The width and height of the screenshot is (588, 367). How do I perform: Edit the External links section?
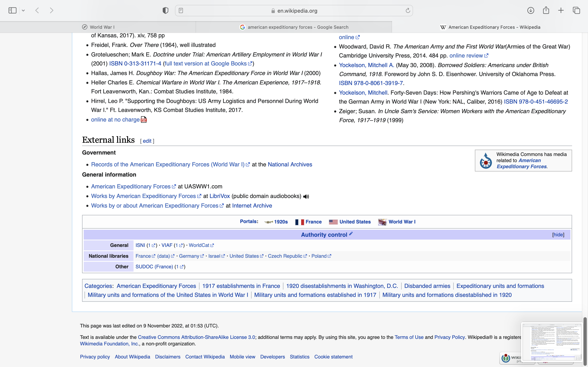[147, 141]
